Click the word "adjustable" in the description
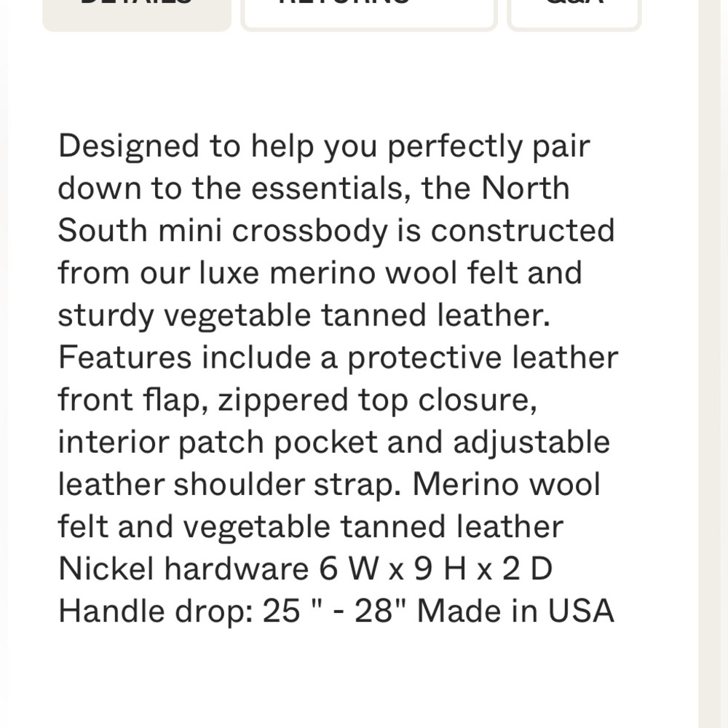728x728 pixels. pos(531,442)
